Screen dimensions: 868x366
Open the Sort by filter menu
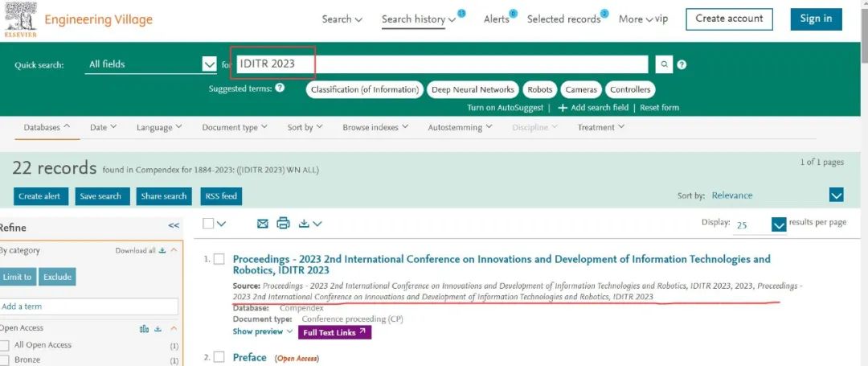click(305, 127)
